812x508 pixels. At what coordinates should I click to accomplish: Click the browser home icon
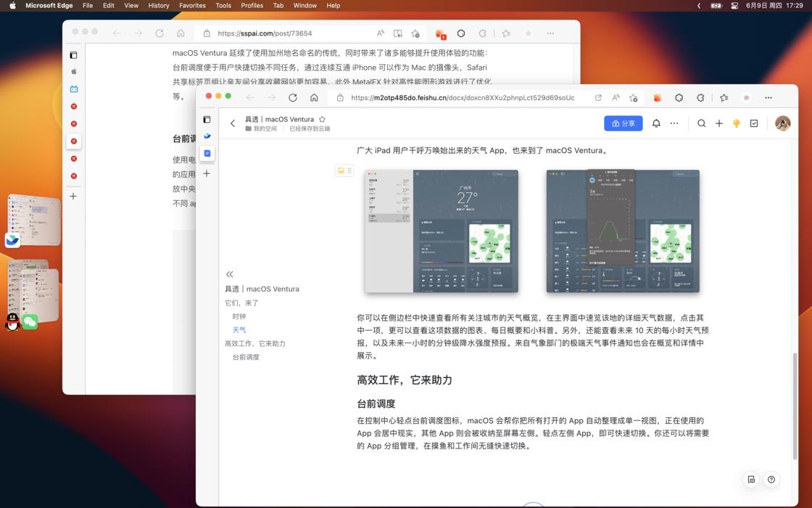tap(315, 97)
